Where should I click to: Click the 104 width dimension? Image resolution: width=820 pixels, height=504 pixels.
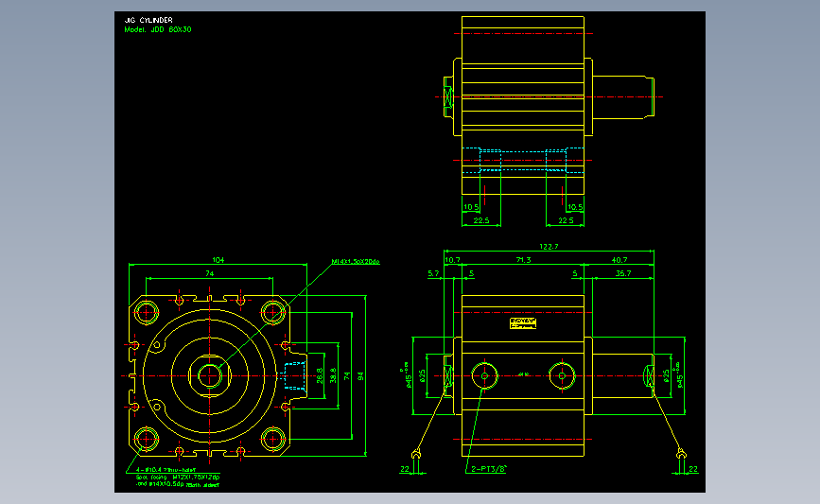218,260
